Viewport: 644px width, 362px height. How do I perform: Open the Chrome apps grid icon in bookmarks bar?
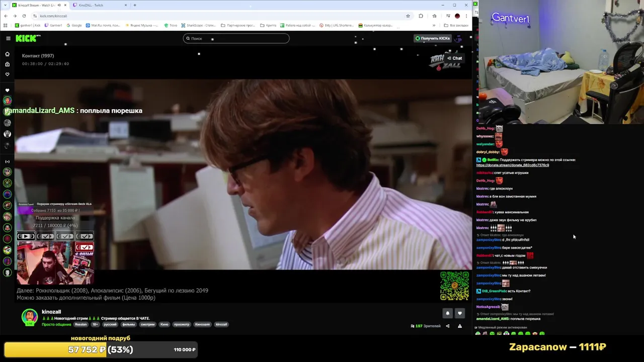pyautogui.click(x=6, y=25)
